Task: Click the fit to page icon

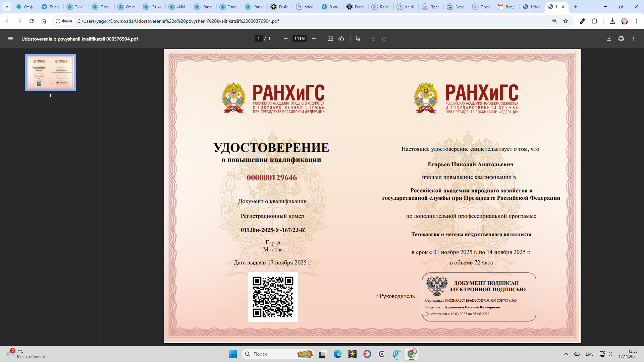Action: [330, 39]
